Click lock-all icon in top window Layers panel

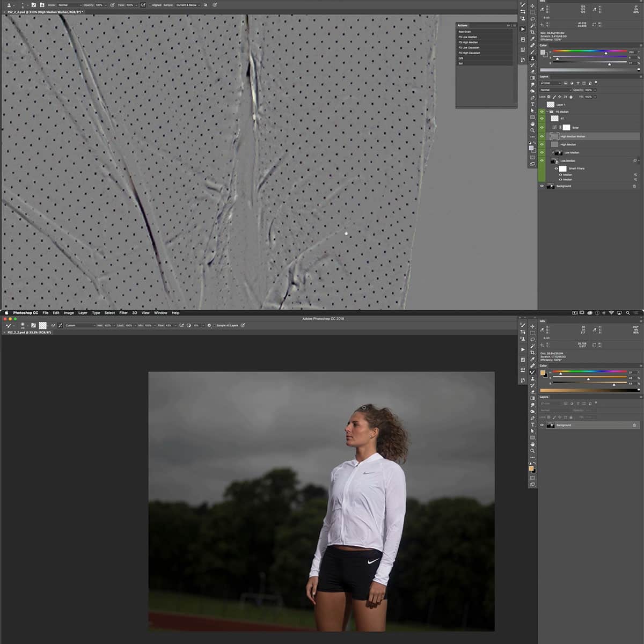click(x=571, y=97)
